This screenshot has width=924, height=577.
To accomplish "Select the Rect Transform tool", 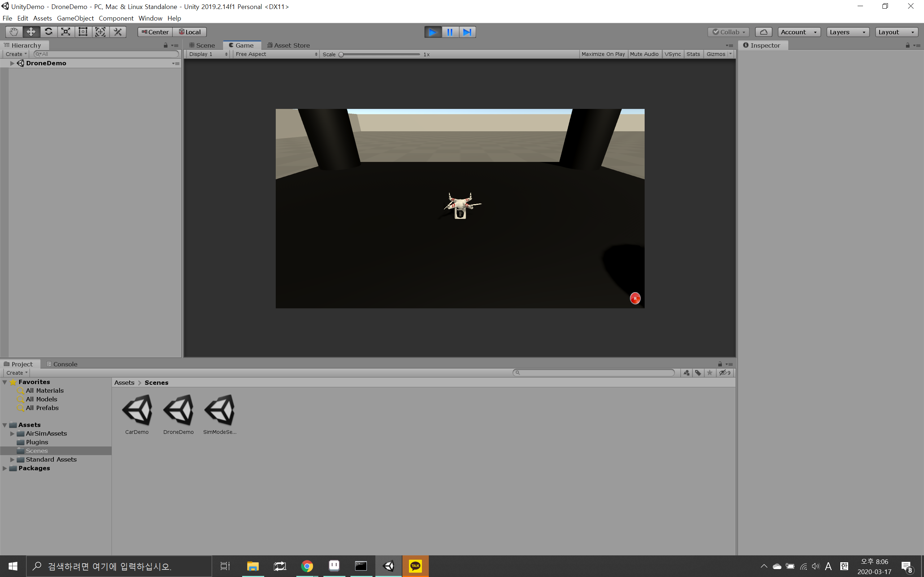I will point(82,32).
